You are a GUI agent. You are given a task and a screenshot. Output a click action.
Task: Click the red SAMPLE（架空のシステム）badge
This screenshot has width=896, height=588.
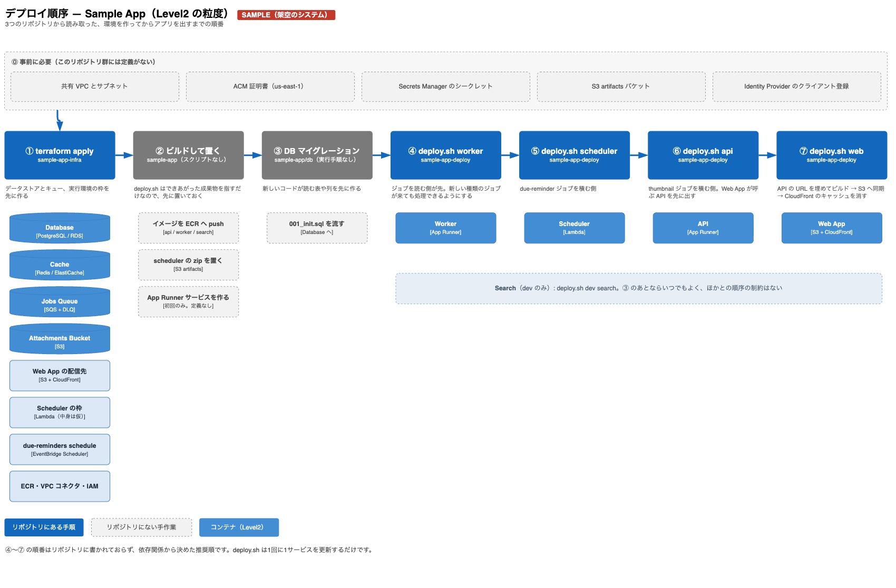click(286, 15)
